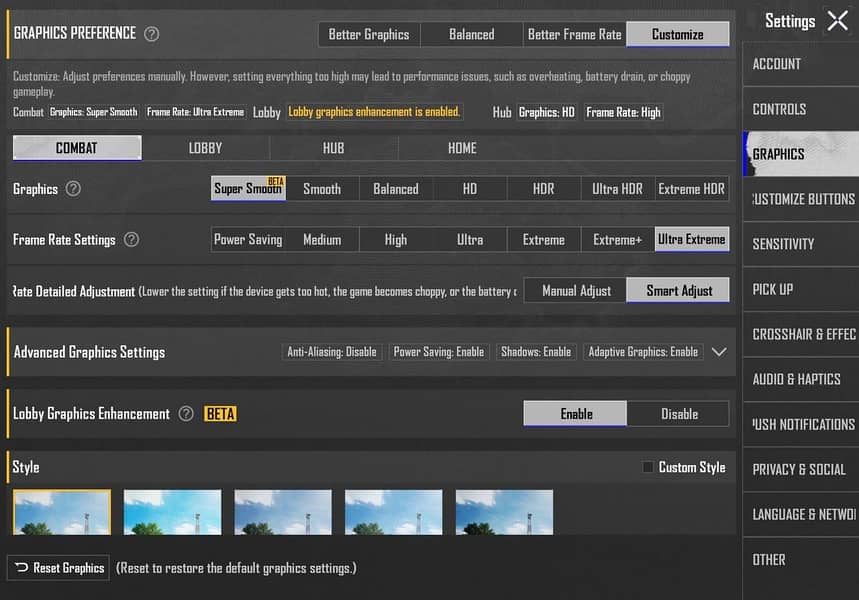859x600 pixels.
Task: Open the Lobby tab
Action: coord(205,148)
